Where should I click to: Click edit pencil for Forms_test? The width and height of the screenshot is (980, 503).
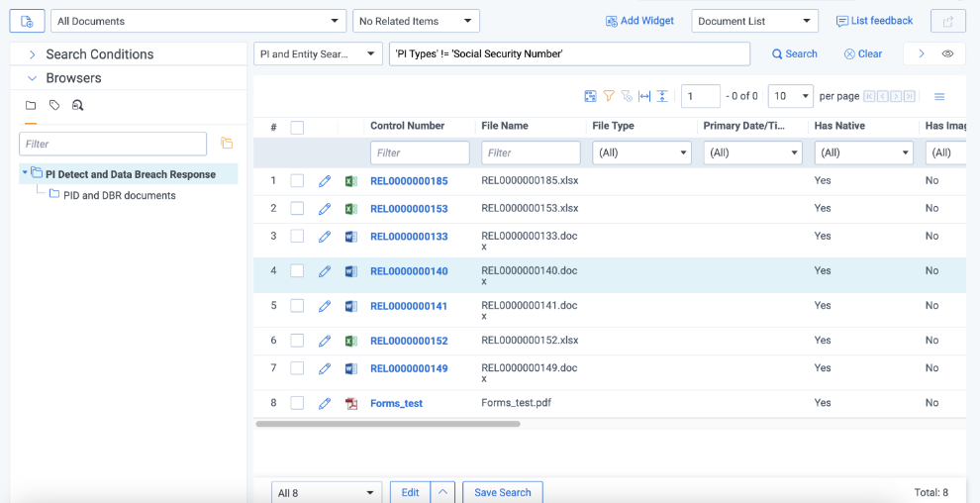click(x=325, y=404)
